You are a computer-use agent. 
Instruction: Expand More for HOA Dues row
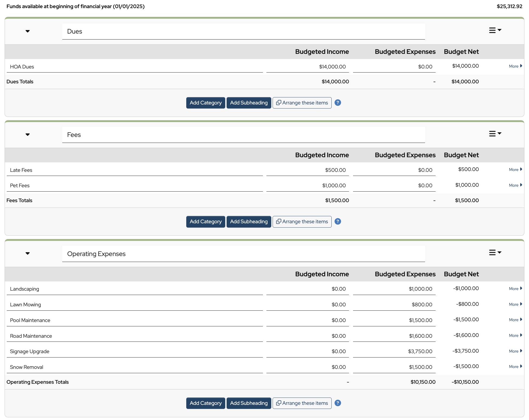pos(515,66)
